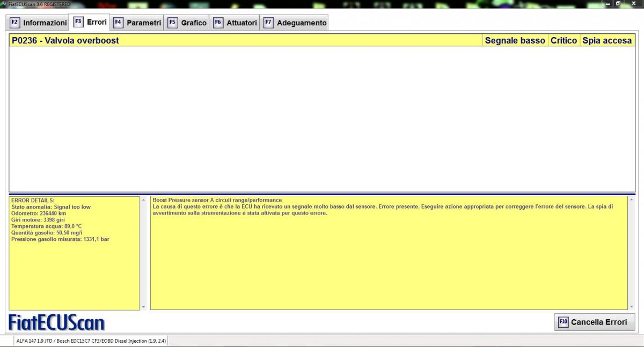Minimize the FiatECUScan window
Image resolution: width=644 pixels, height=347 pixels.
coord(606,4)
